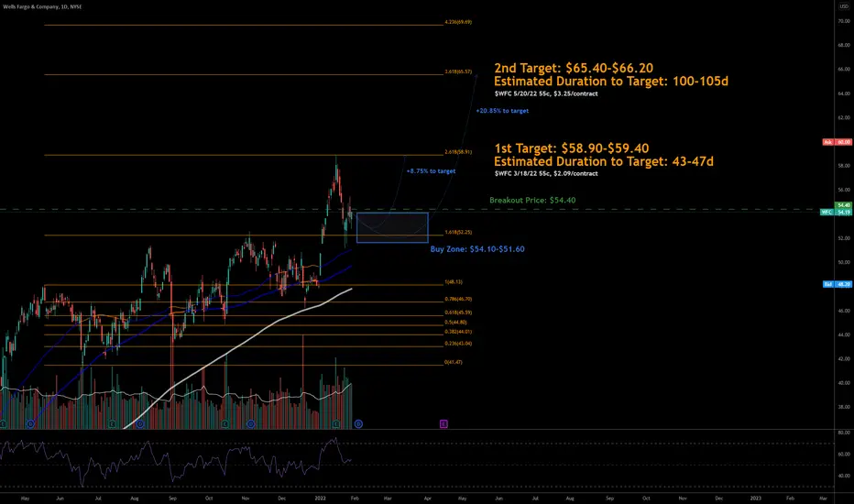Image resolution: width=854 pixels, height=504 pixels.
Task: Click the +8.75% to target label
Action: tap(431, 171)
